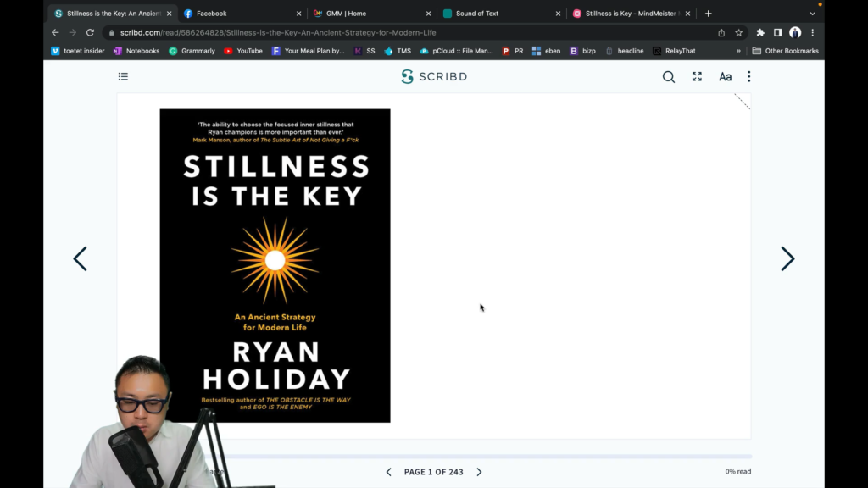
Task: Click the small next page arrow beside PAGE 1 OF 243
Action: [x=480, y=472]
